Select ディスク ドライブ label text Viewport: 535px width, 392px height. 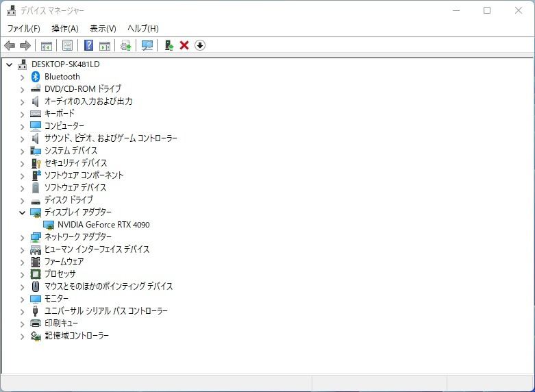tap(69, 199)
